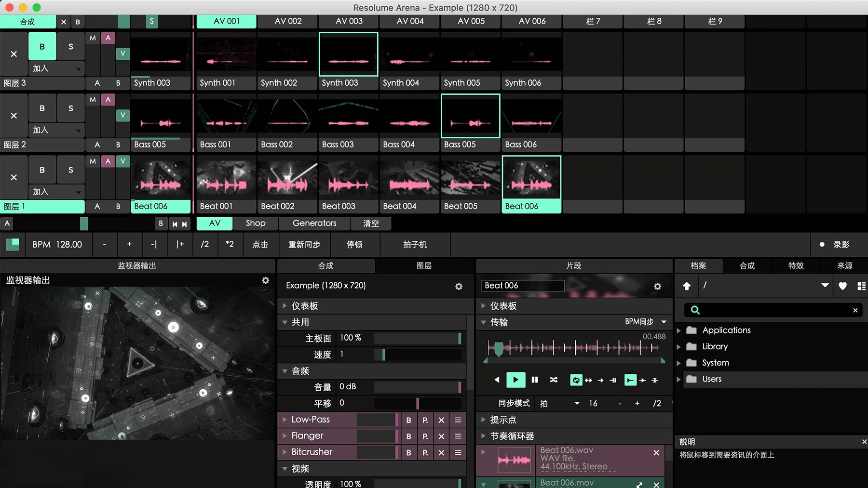868x488 pixels.
Task: Click the up-folder arrow in file browser
Action: click(x=687, y=286)
